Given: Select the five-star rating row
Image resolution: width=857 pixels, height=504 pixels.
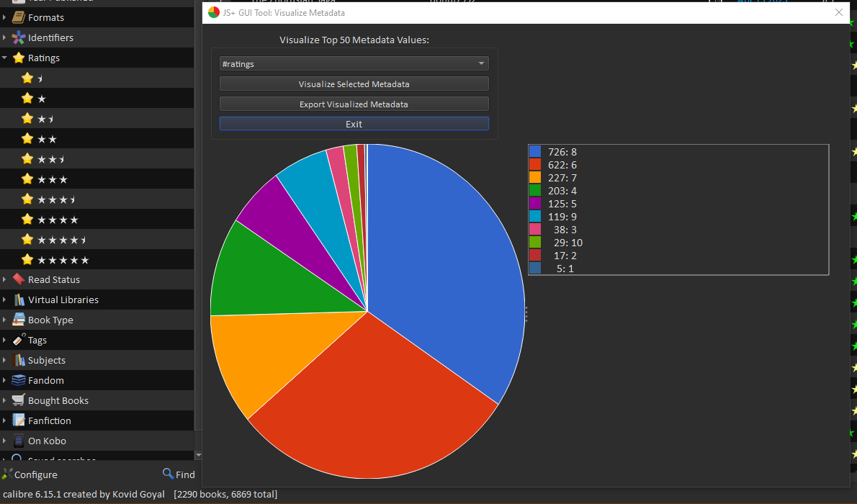Looking at the screenshot, I should tap(97, 260).
